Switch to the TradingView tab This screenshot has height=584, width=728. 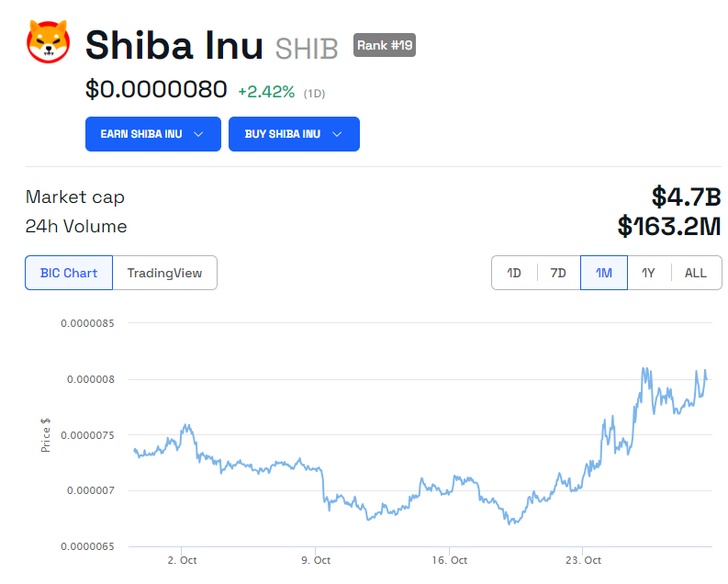point(164,273)
